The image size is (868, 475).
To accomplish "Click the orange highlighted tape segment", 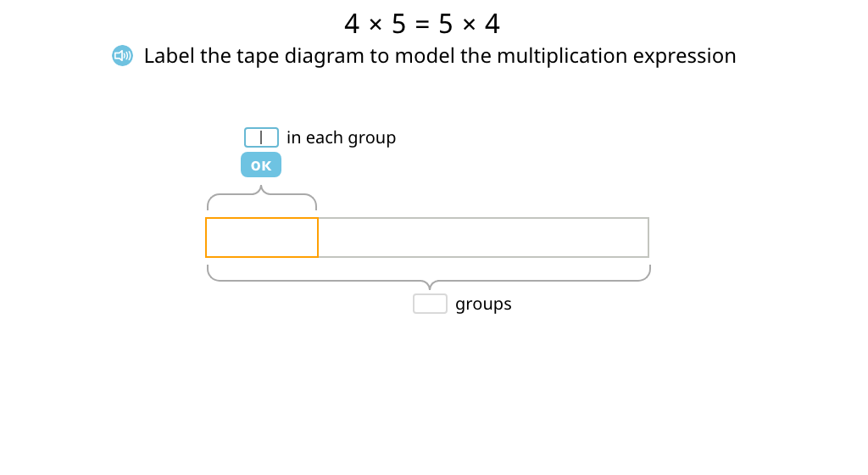I will pos(262,237).
